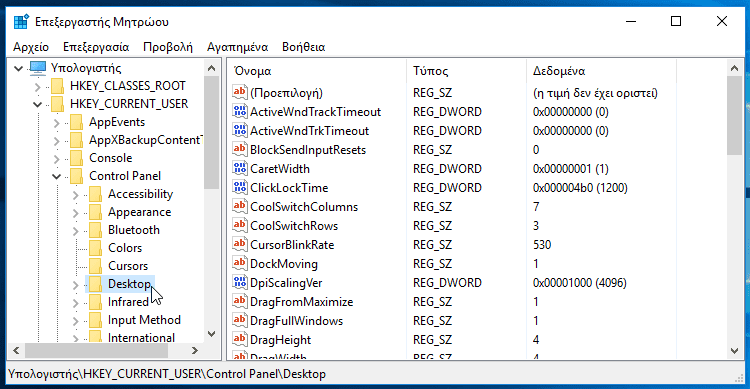Click the DWORD icon next to DpiScalingVer
The image size is (750, 389).
coord(240,282)
